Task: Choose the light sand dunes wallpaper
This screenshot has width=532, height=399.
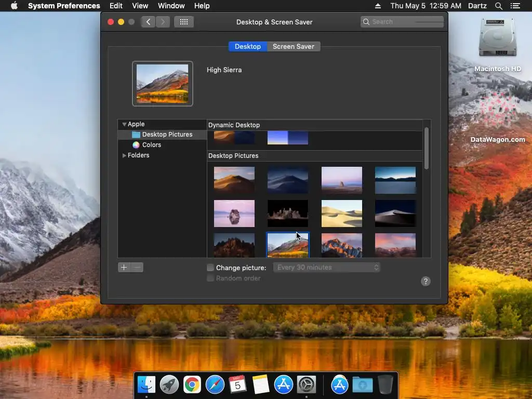Action: 342,214
